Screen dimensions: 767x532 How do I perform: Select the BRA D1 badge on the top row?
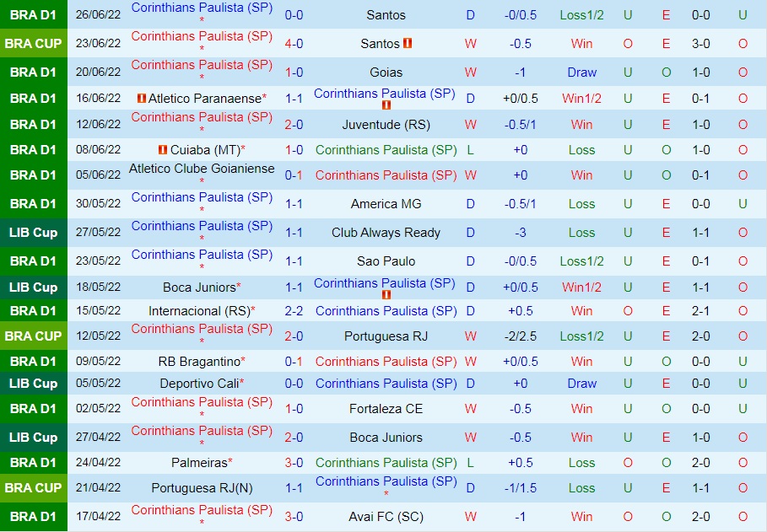(33, 14)
